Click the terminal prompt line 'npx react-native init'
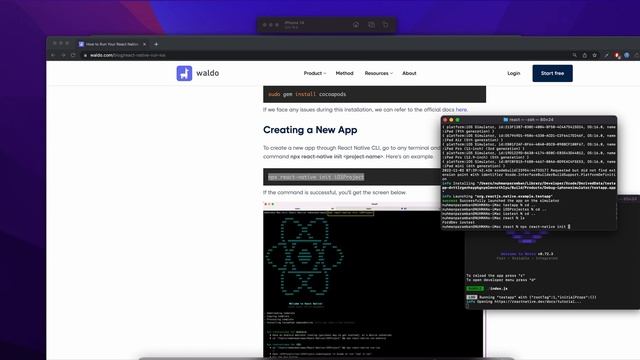 [x=505, y=227]
